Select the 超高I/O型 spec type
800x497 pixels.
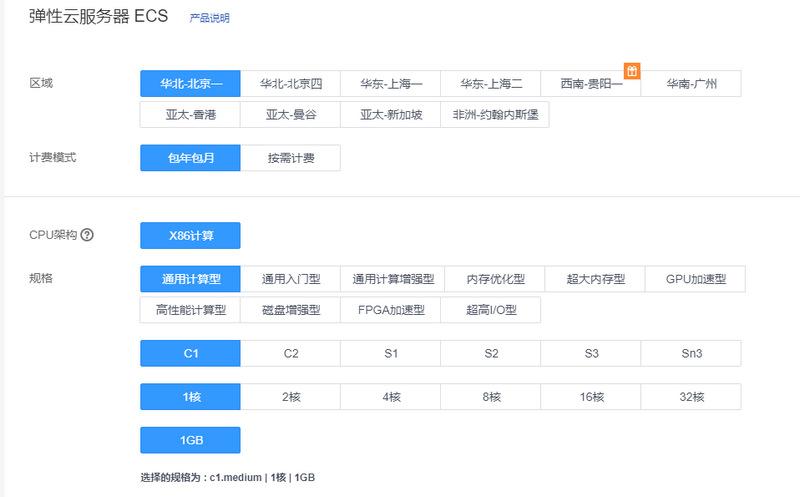click(x=490, y=310)
